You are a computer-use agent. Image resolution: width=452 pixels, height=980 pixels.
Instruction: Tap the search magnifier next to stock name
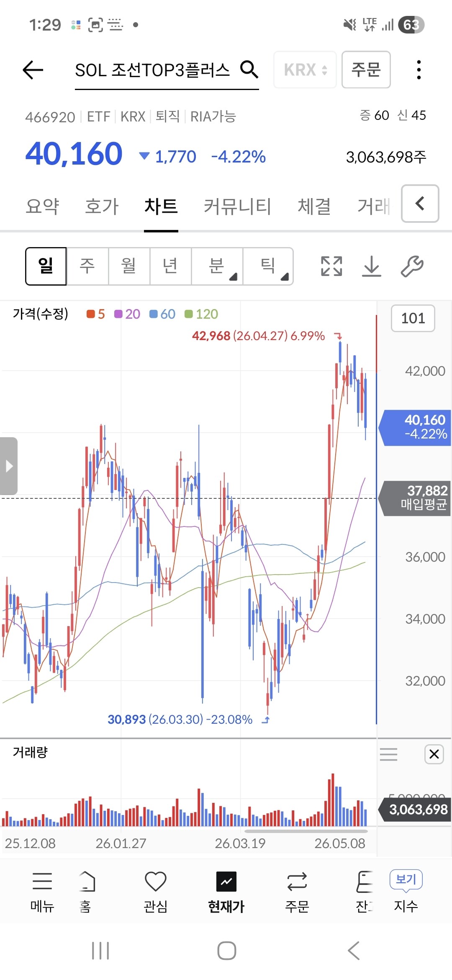tap(249, 69)
